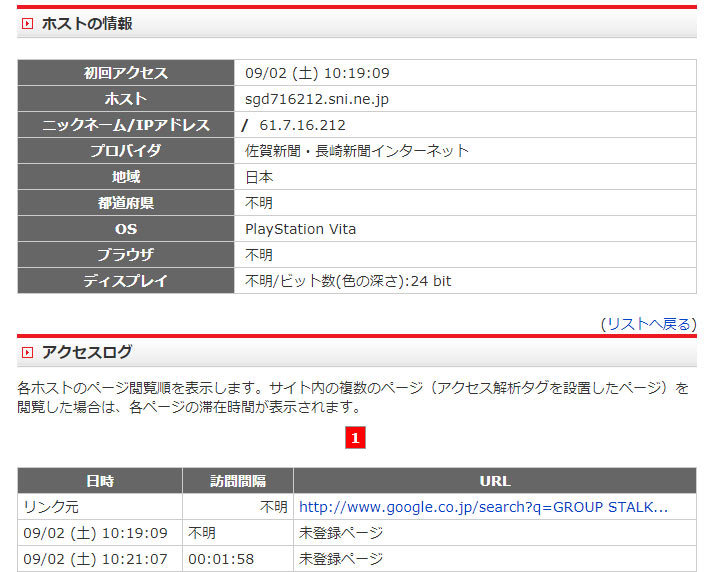This screenshot has height=572, width=725.
Task: Click the アクセスログ section heading
Action: pos(87,352)
